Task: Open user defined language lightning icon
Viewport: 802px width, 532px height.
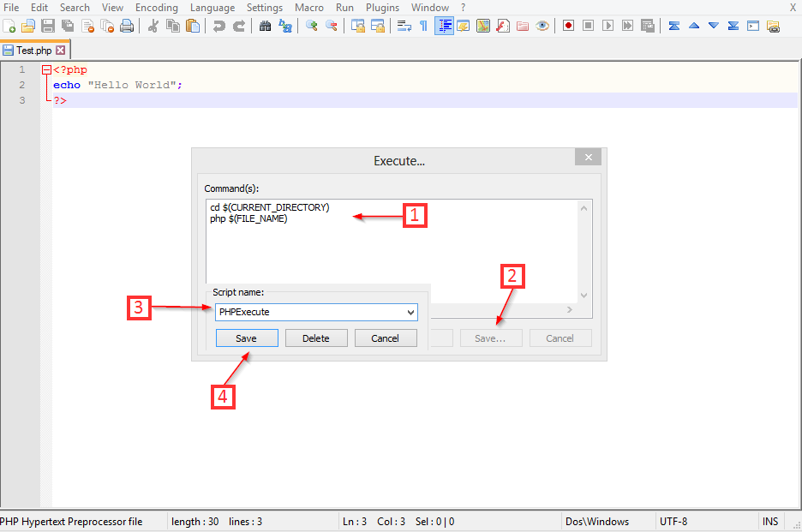Action: coord(464,26)
